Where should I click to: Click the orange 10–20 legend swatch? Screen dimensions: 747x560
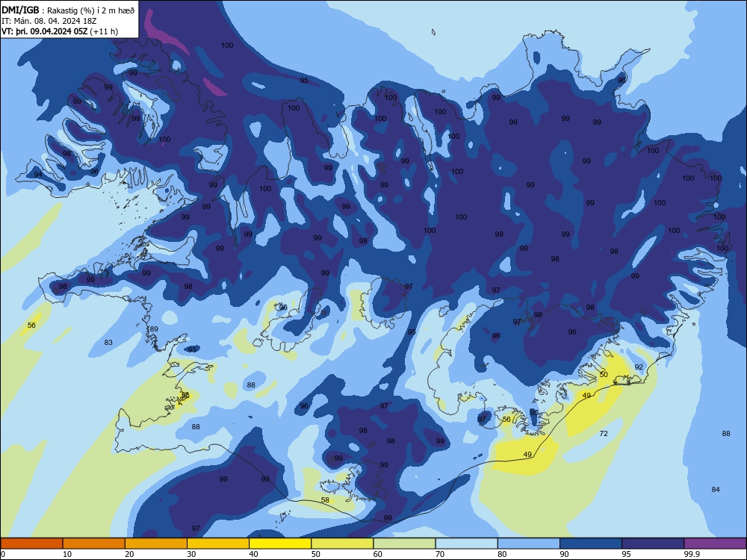94,544
